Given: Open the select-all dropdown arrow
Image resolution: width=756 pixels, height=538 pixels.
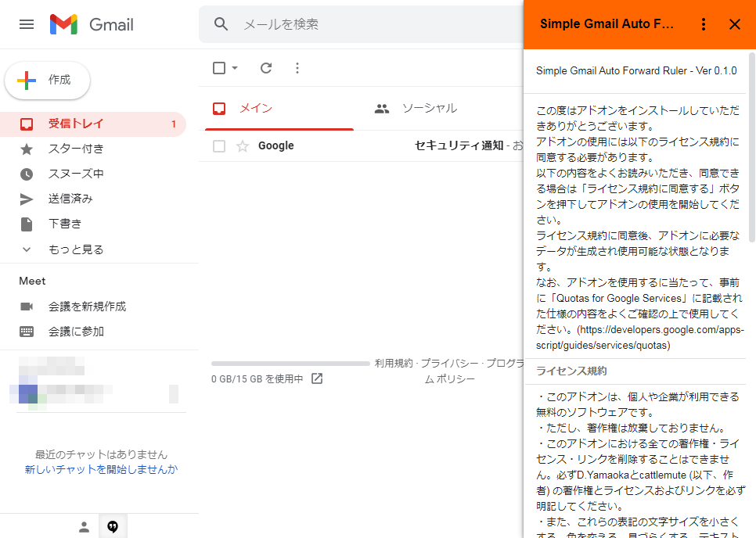Looking at the screenshot, I should pyautogui.click(x=235, y=68).
